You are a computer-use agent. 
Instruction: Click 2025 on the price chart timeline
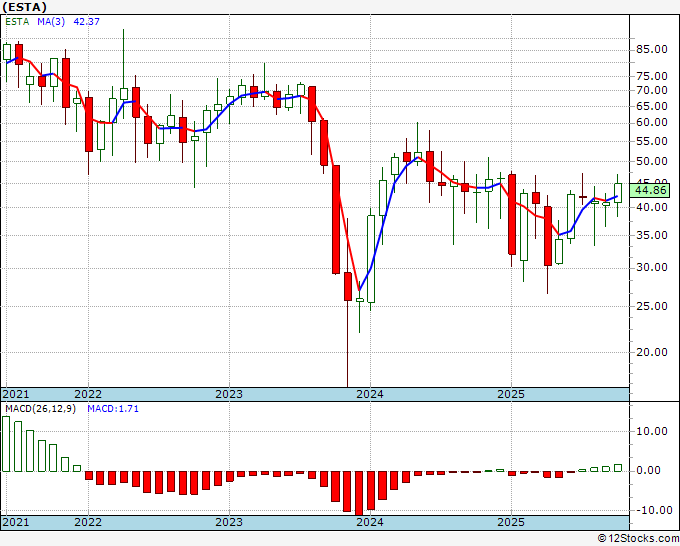pos(511,394)
